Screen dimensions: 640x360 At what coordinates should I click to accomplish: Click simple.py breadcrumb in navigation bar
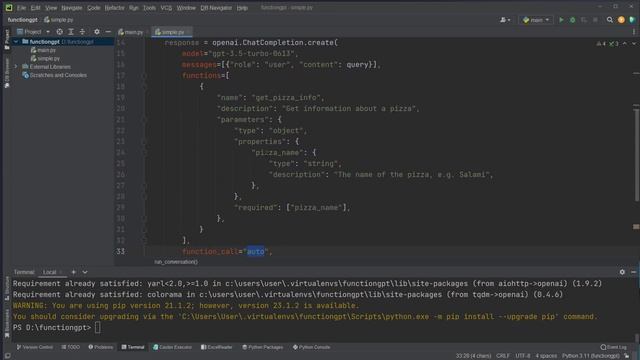tap(59, 20)
